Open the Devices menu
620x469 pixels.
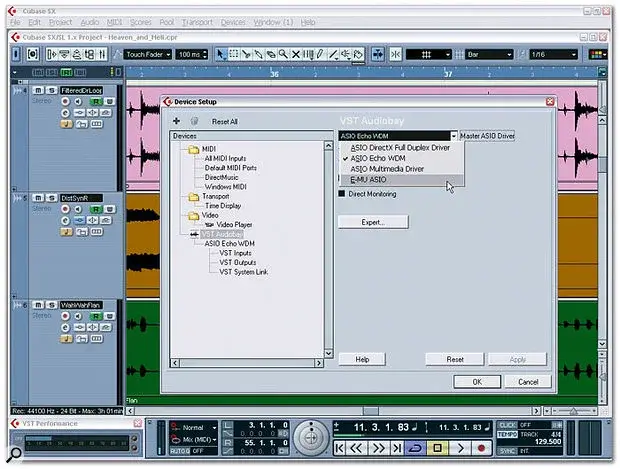(x=233, y=21)
